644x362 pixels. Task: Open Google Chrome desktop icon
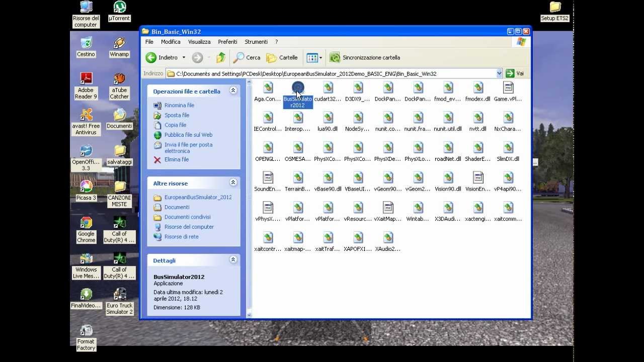coord(86,230)
